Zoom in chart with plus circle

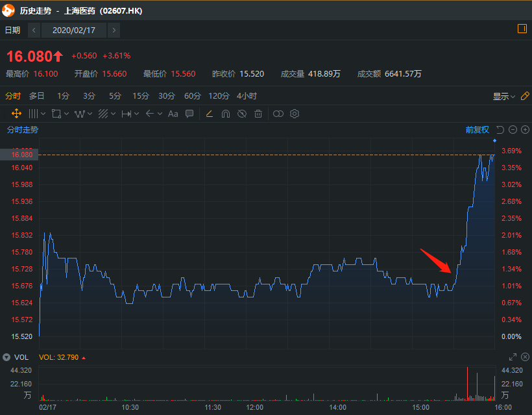[x=525, y=130]
